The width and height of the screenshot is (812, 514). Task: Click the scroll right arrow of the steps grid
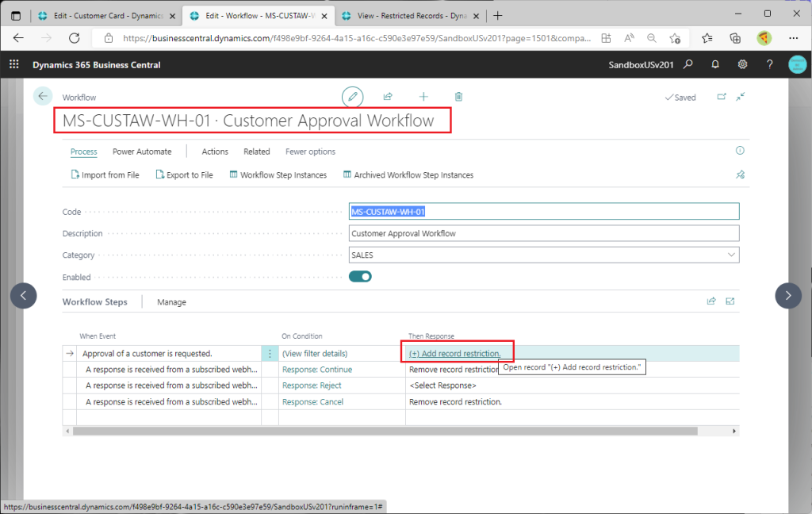pyautogui.click(x=733, y=431)
